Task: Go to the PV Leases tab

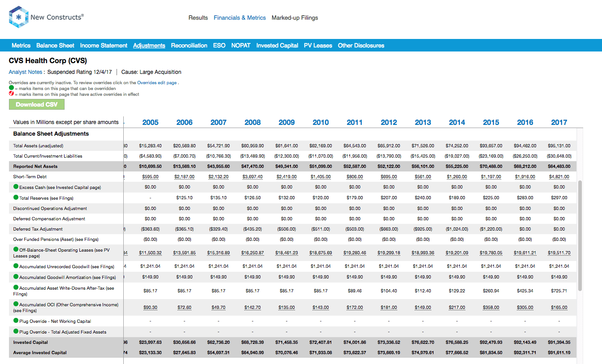Action: click(318, 46)
